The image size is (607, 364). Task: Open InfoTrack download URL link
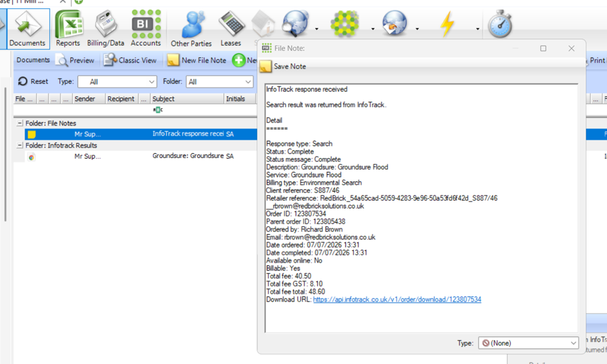coord(397,299)
